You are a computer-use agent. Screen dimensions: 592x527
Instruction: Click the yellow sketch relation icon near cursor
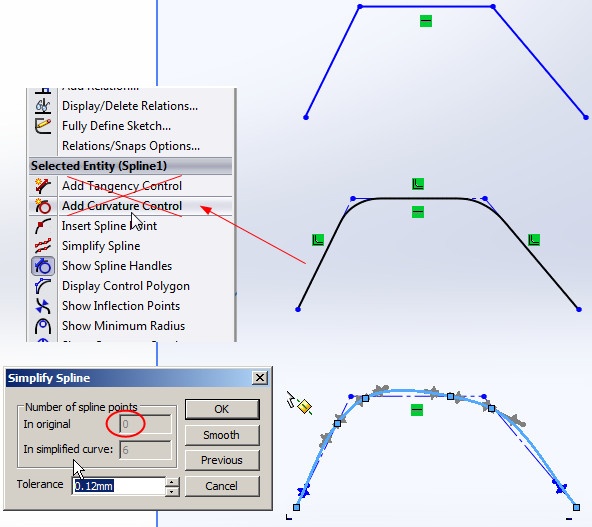tap(304, 406)
